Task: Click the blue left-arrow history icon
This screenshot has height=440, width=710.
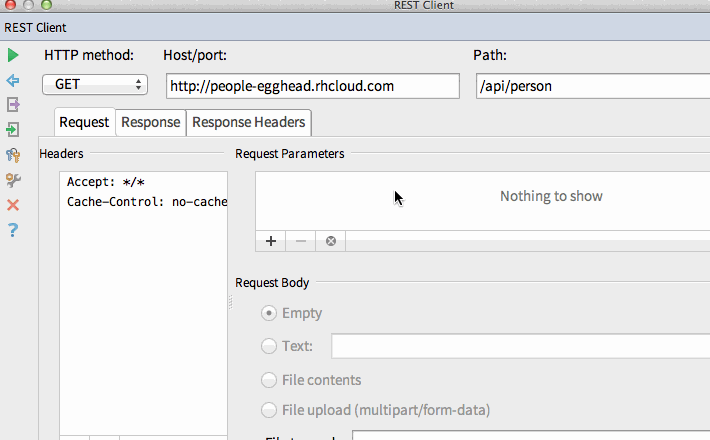Action: (x=13, y=81)
